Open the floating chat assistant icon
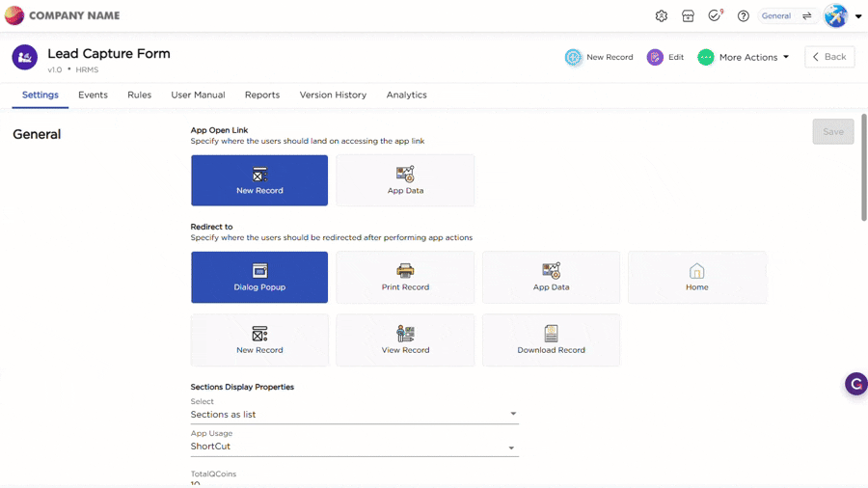 [855, 384]
